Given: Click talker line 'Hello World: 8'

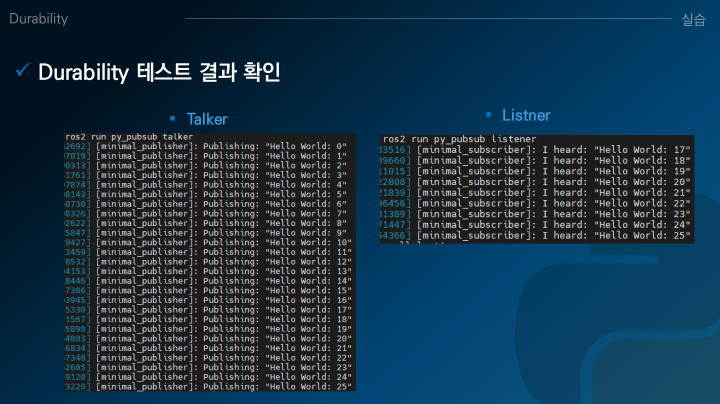Looking at the screenshot, I should click(x=206, y=224).
